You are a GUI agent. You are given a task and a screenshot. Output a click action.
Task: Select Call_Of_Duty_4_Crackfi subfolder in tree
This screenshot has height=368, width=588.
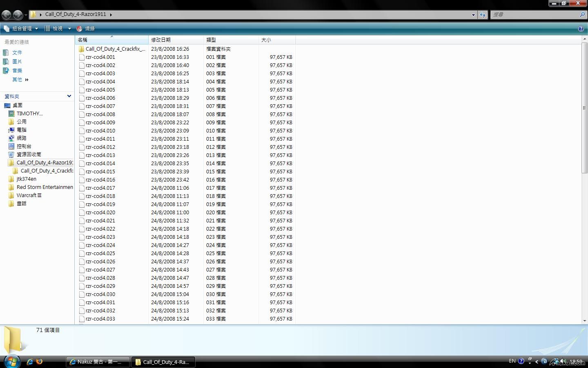click(47, 171)
